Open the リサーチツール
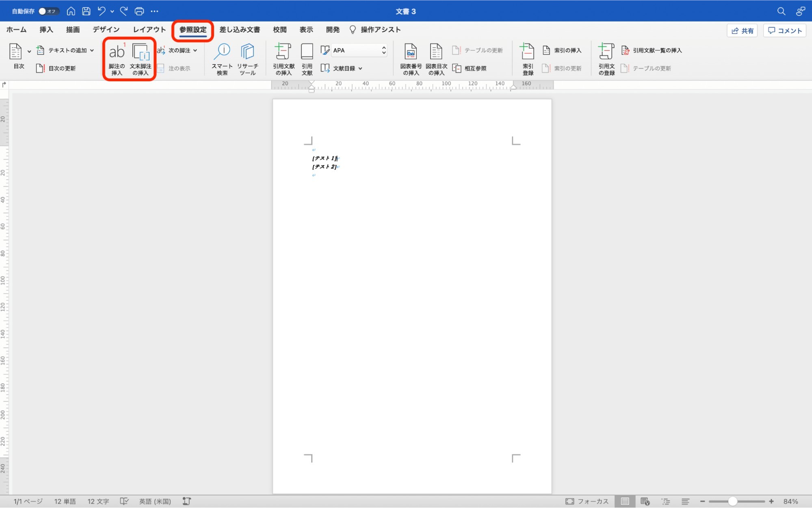 click(x=247, y=59)
